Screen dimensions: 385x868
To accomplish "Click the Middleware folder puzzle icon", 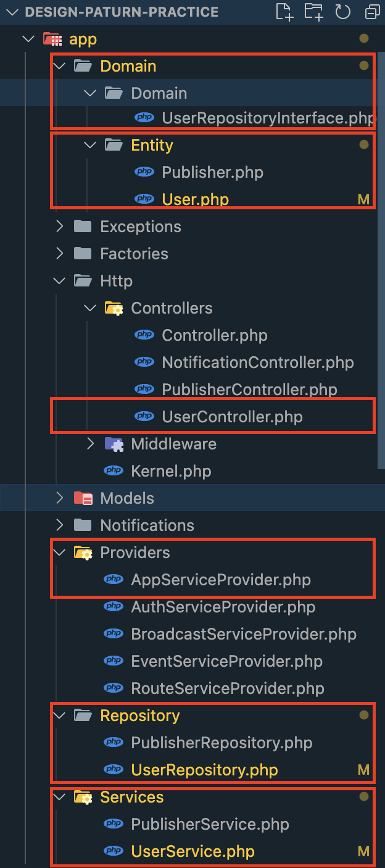I will (114, 444).
